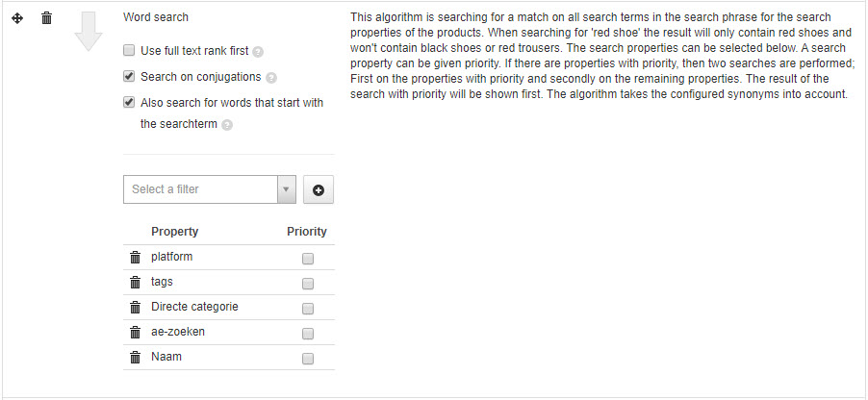This screenshot has height=400, width=868.
Task: Click the plus icon to add filter
Action: click(319, 189)
